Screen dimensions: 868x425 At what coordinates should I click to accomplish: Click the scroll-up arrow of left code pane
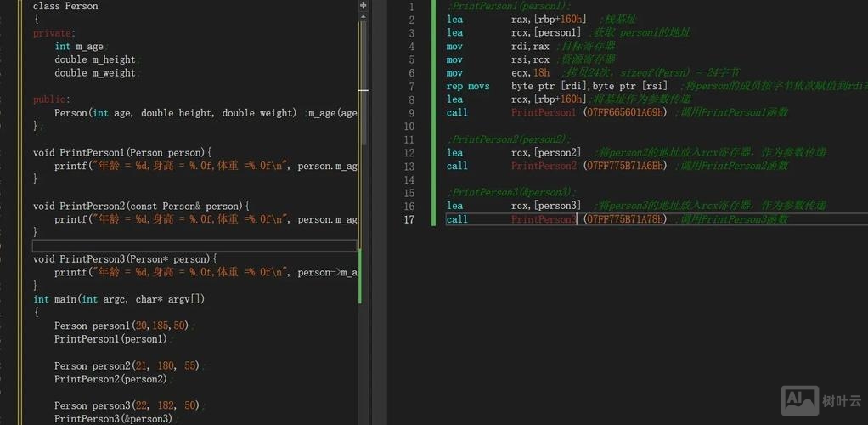point(364,16)
